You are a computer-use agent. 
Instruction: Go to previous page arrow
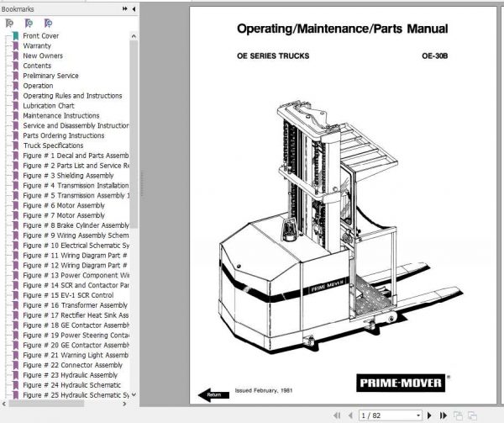tap(350, 415)
